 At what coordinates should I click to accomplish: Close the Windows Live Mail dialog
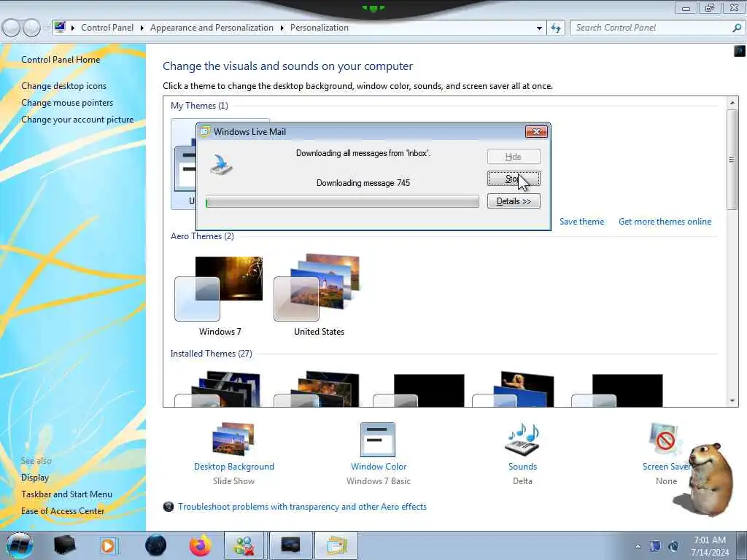(x=536, y=131)
